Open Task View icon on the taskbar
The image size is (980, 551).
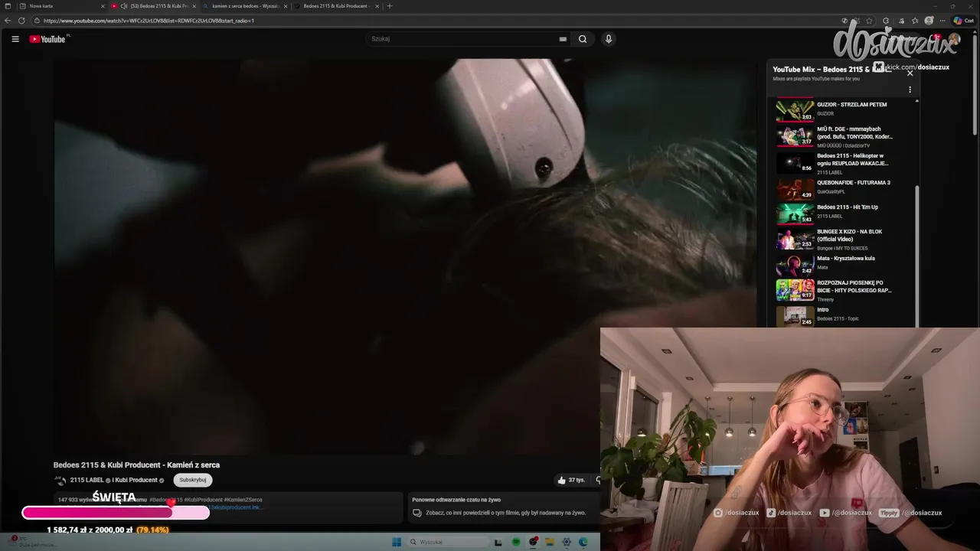(x=498, y=542)
